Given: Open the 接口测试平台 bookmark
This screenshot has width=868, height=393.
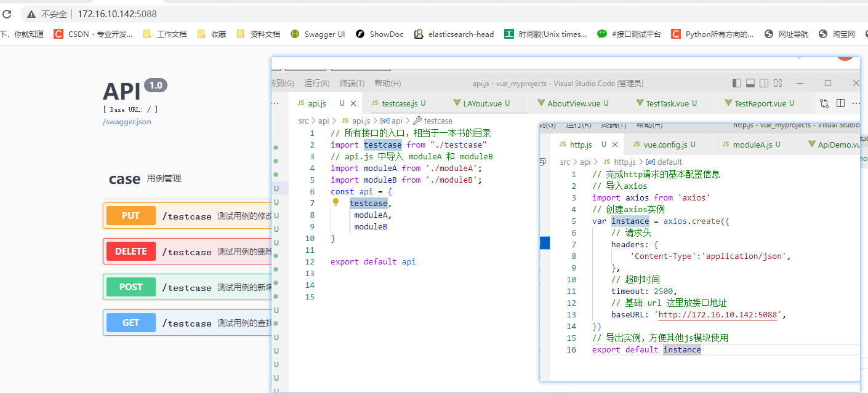Looking at the screenshot, I should 629,34.
